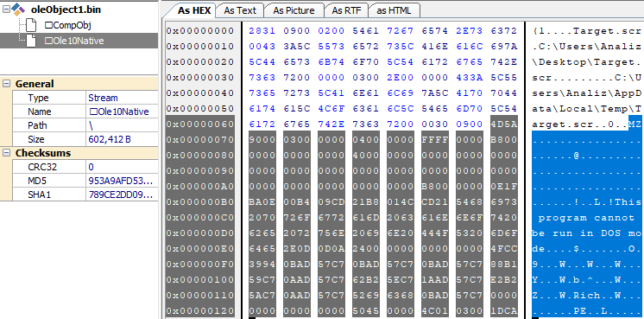Click the offset 0x00000120 row header
This screenshot has height=319, width=644.
(200, 310)
